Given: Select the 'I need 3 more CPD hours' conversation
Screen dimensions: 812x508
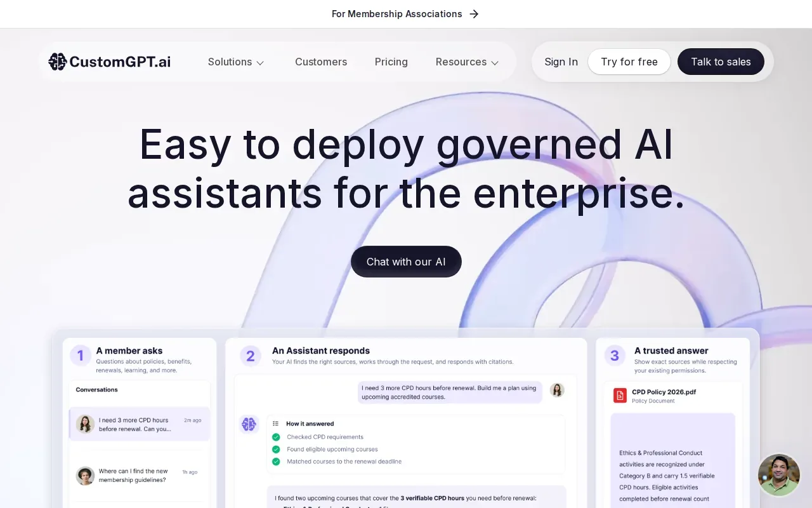Looking at the screenshot, I should point(140,424).
